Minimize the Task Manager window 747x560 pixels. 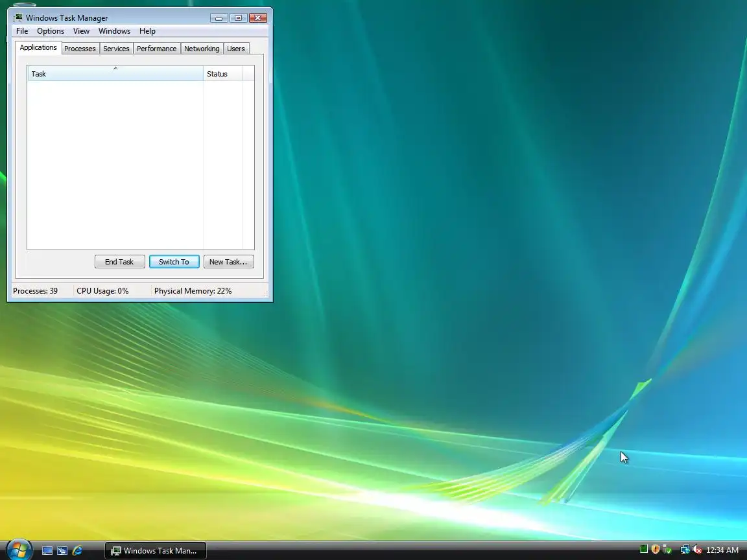click(219, 18)
